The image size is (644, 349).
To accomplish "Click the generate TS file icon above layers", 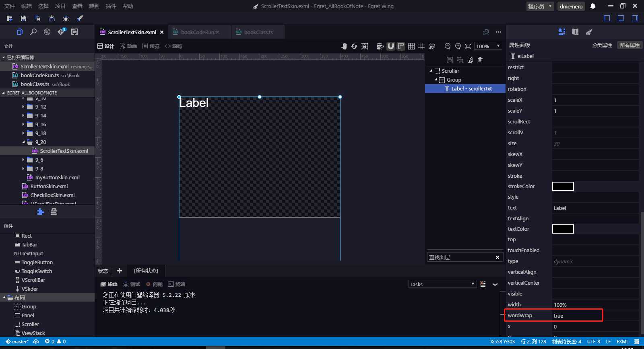I will 470,60.
